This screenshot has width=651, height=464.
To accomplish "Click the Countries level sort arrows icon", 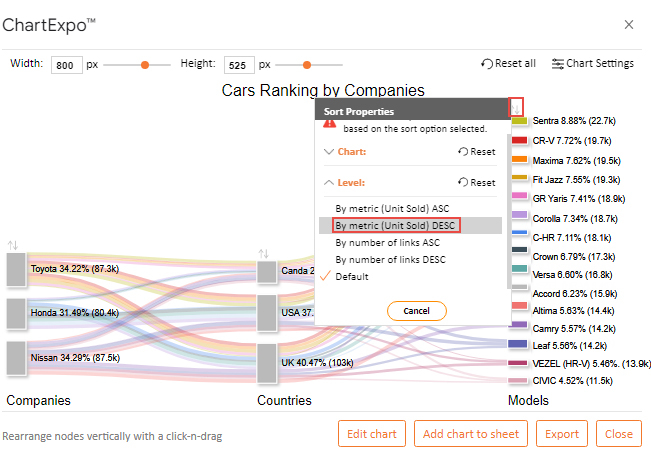I will click(264, 254).
